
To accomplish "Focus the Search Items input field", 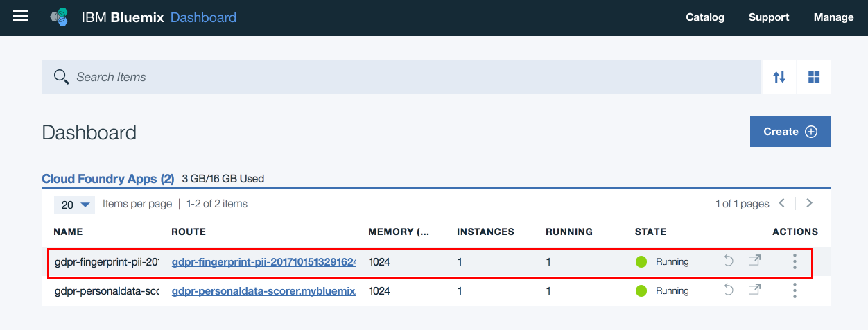I will [x=401, y=77].
